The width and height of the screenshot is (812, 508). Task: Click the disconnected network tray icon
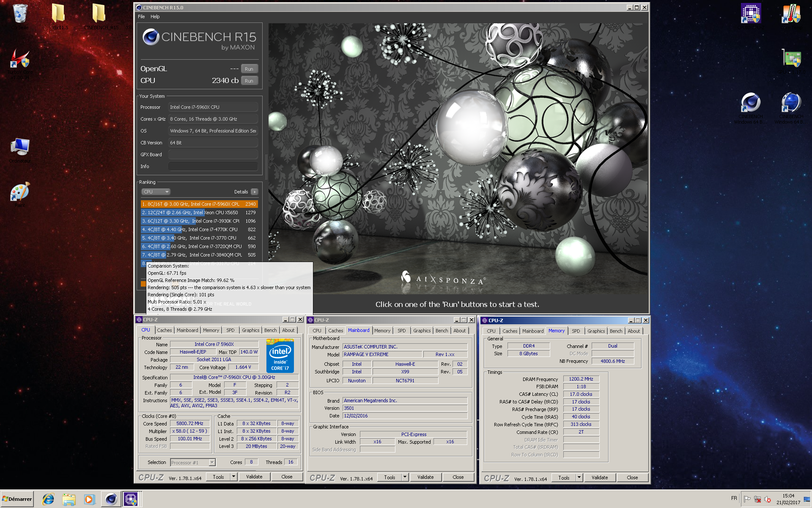(757, 499)
